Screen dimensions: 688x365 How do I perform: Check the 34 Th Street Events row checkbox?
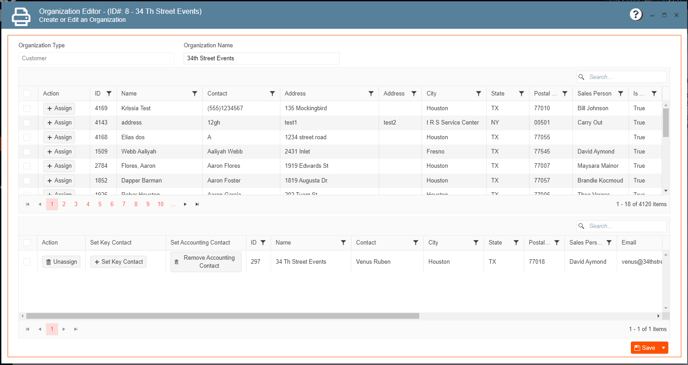(27, 262)
